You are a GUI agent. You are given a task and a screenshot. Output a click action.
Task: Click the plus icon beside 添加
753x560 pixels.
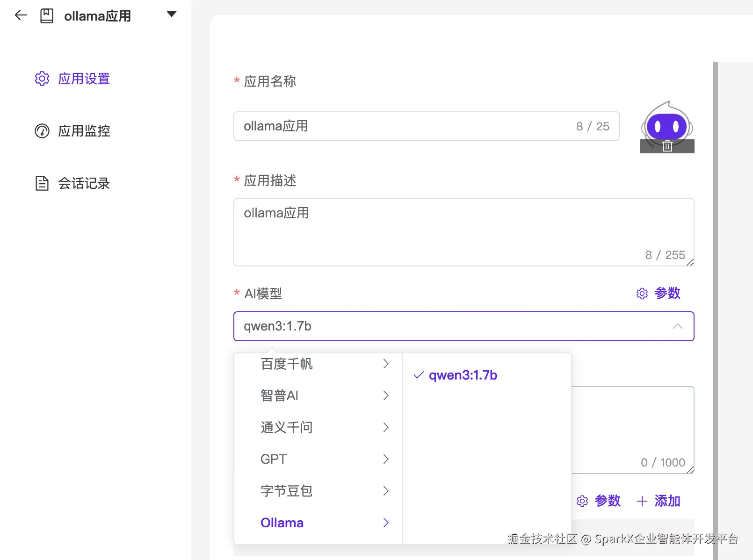click(x=642, y=501)
